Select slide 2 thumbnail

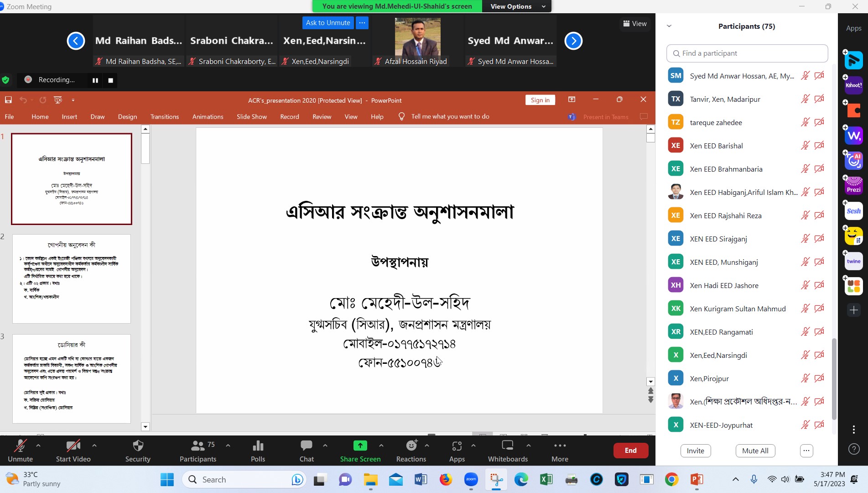click(x=72, y=279)
